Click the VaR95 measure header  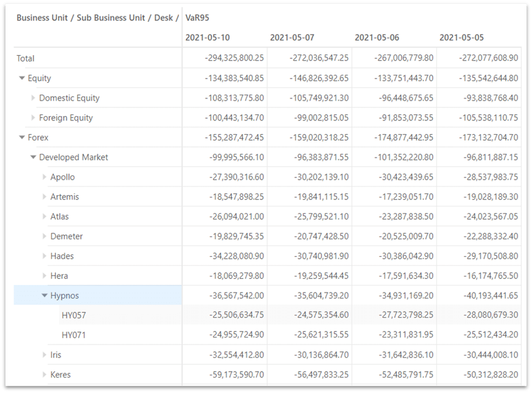pyautogui.click(x=198, y=17)
